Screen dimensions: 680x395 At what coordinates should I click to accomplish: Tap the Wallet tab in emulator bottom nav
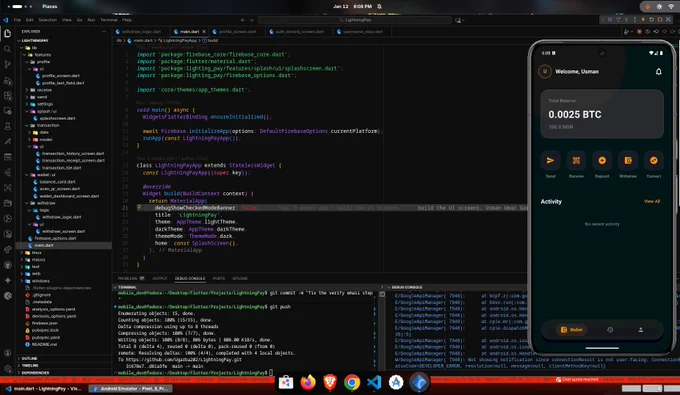[572, 330]
